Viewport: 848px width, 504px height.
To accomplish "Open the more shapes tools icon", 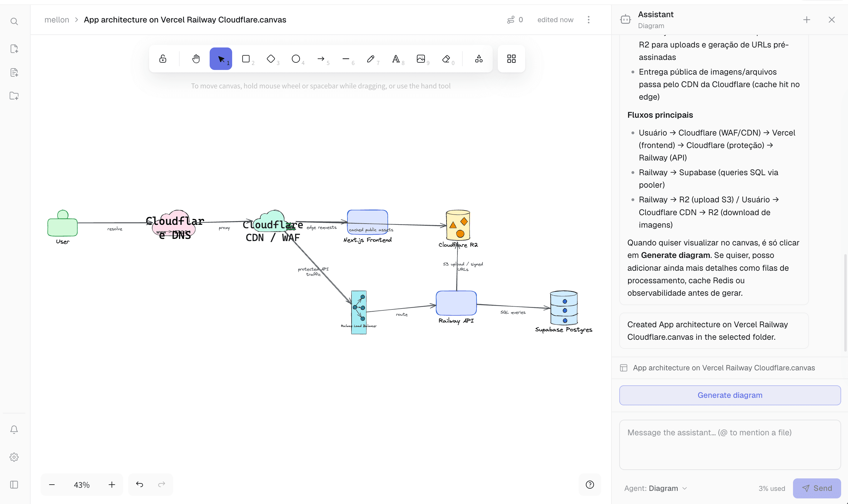I will pos(479,59).
